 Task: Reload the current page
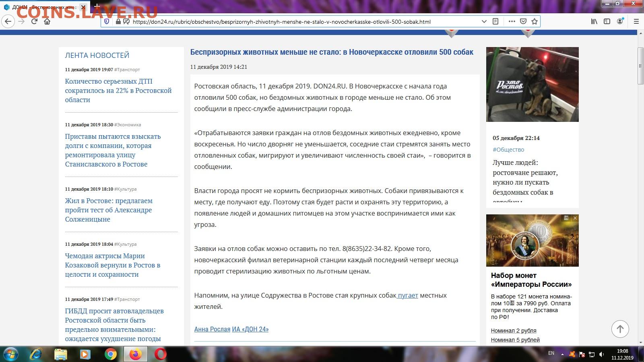[x=34, y=21]
